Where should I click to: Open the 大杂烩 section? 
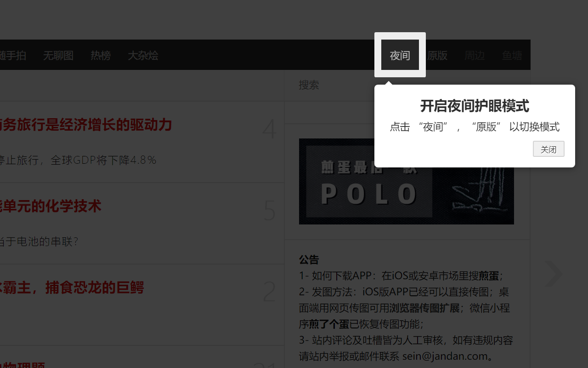tap(143, 55)
